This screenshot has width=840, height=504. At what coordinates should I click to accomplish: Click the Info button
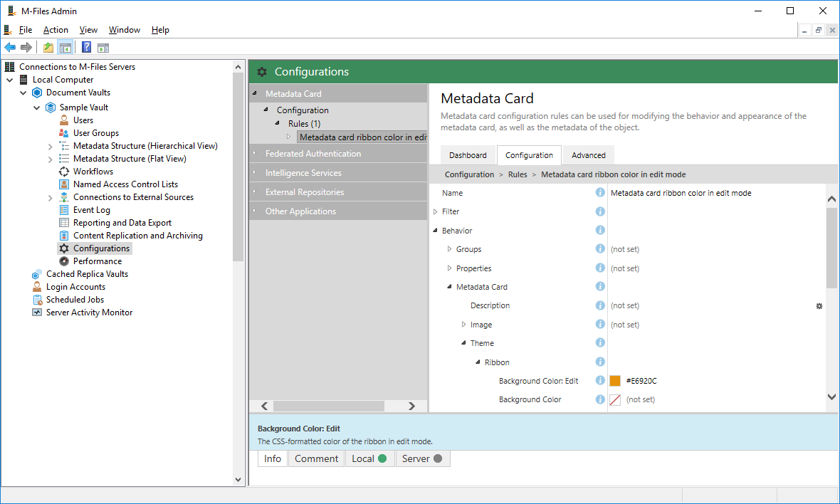273,458
